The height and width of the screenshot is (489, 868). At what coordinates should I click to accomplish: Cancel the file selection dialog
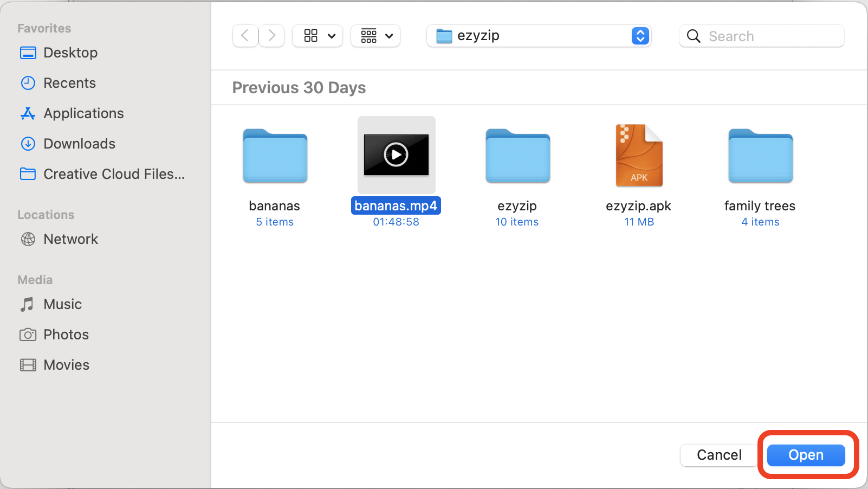718,455
